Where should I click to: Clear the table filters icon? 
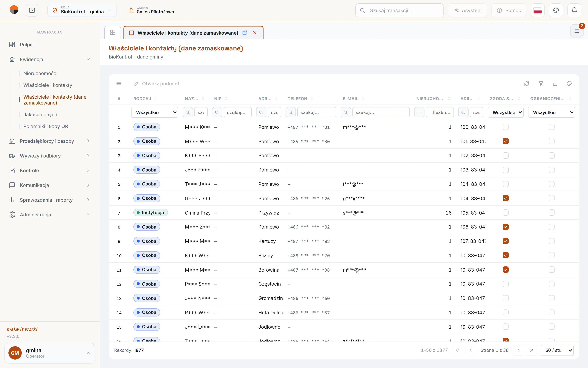pyautogui.click(x=541, y=84)
